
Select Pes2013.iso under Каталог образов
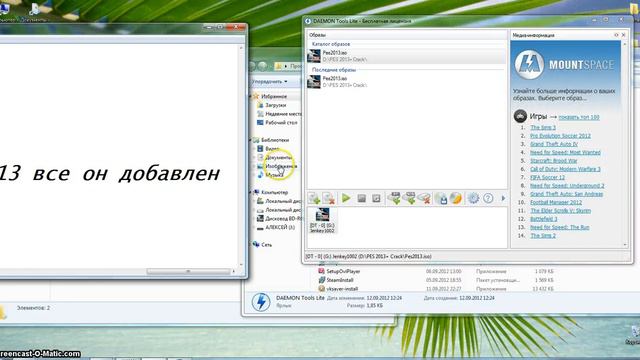407,56
